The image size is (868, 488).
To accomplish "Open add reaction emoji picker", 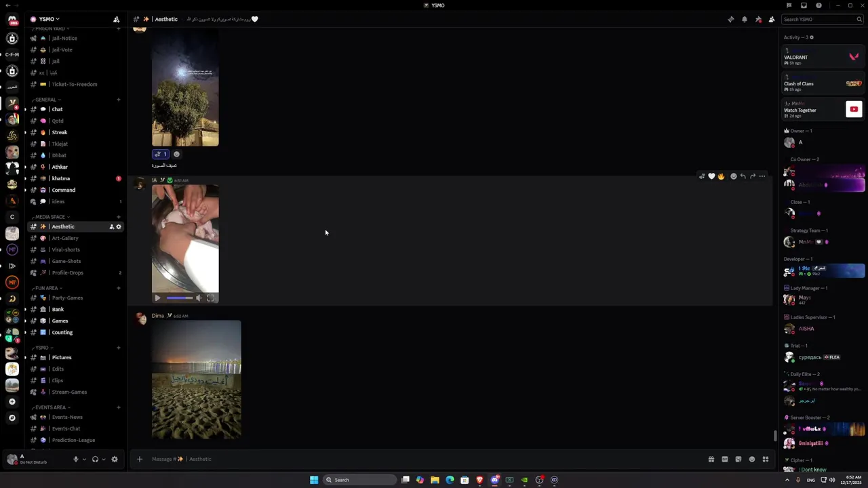I will point(733,176).
